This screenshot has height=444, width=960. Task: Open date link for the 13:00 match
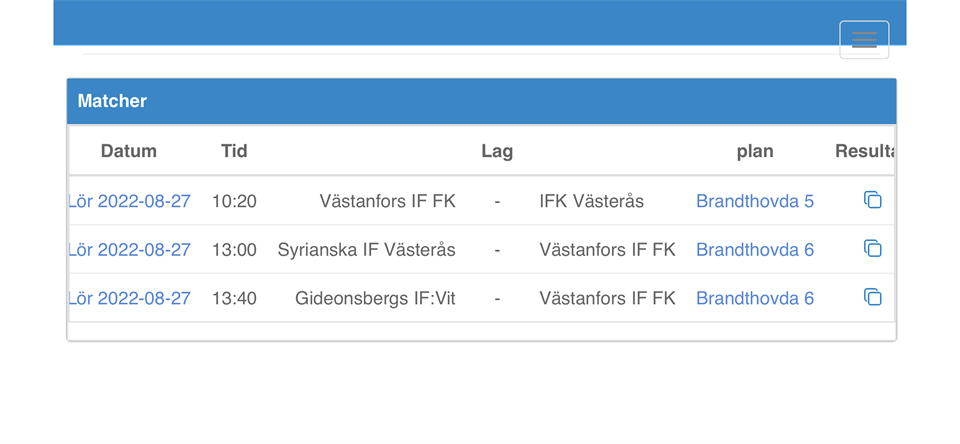[x=130, y=249]
